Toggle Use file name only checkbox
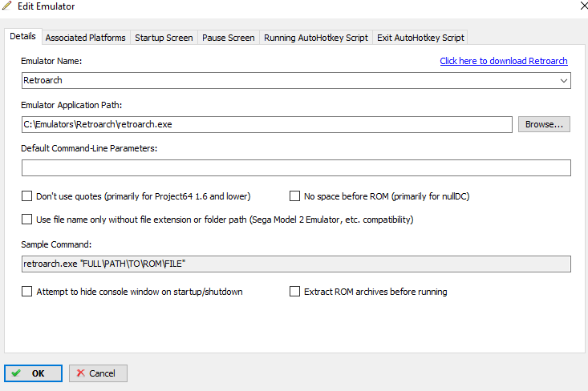 coord(27,220)
